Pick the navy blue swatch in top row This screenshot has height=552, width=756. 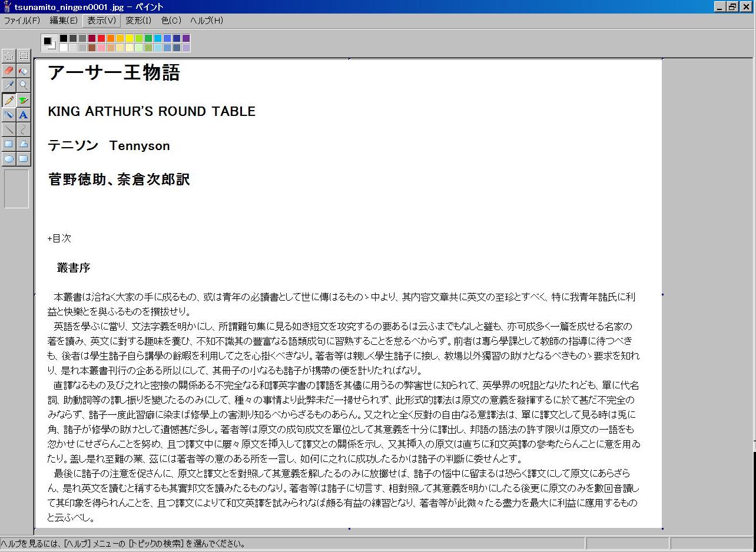pos(177,38)
